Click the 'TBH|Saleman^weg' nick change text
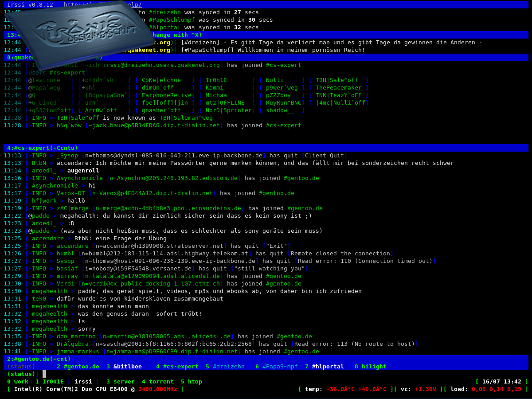 coord(186,118)
